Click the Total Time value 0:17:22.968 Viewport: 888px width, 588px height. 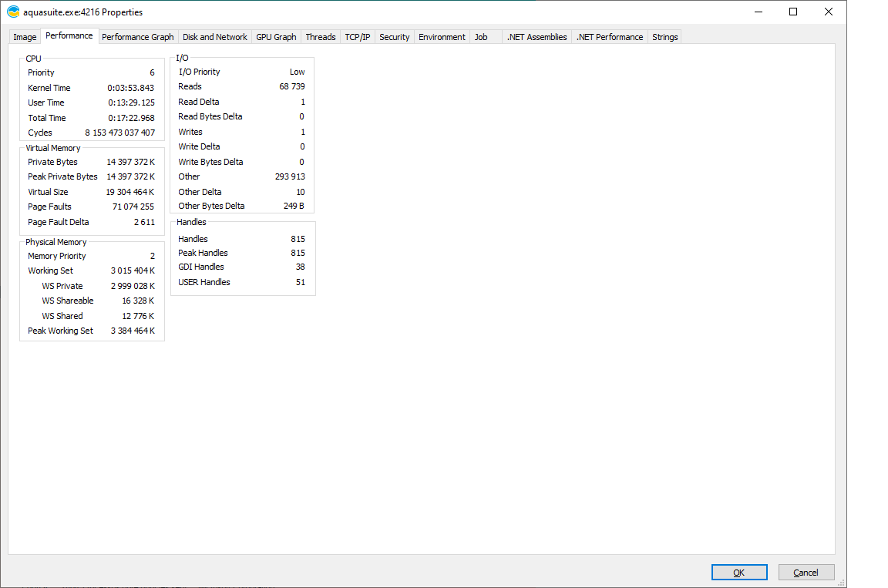coord(131,118)
